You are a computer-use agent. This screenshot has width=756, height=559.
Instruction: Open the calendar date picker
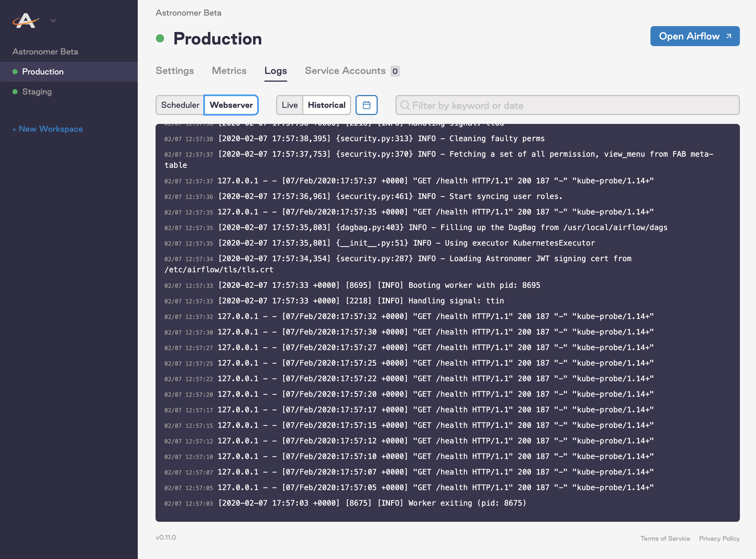tap(366, 105)
